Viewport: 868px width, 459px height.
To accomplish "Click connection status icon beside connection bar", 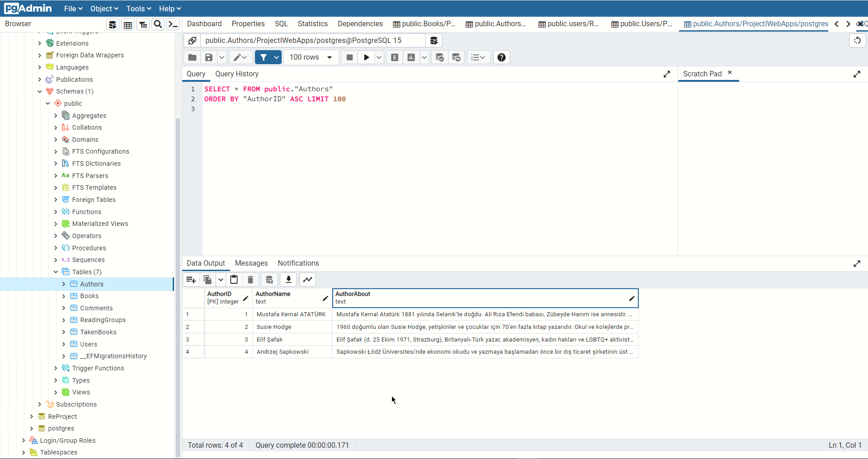I will [x=192, y=41].
